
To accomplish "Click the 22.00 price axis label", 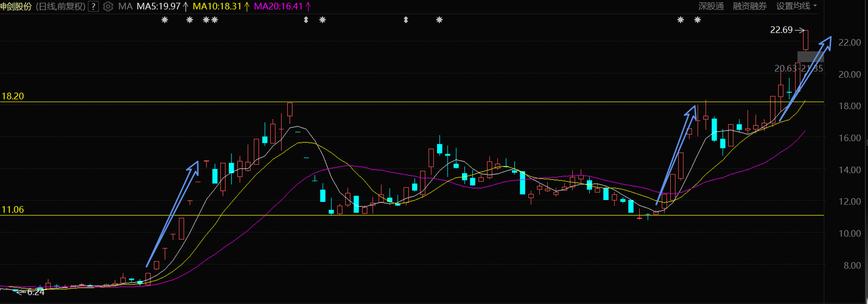I will 849,43.
